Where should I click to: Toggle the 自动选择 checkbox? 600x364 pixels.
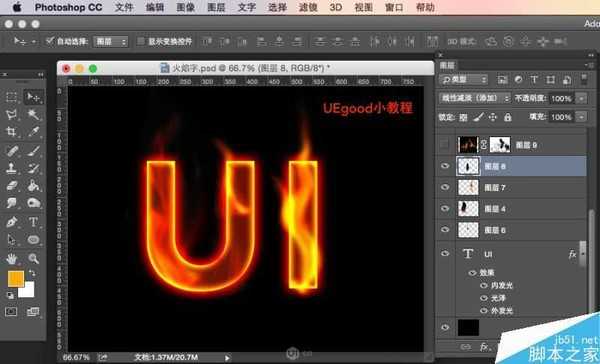coord(50,41)
